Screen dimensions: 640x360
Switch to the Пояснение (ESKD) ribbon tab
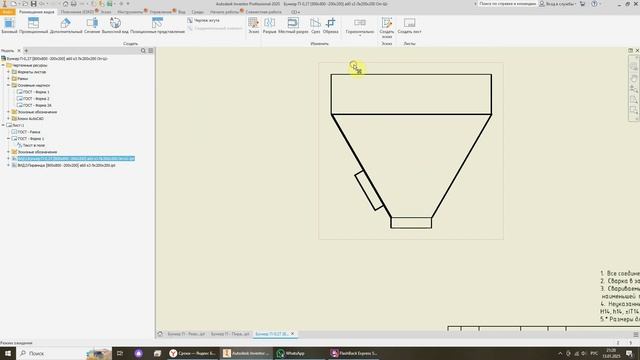coord(77,12)
